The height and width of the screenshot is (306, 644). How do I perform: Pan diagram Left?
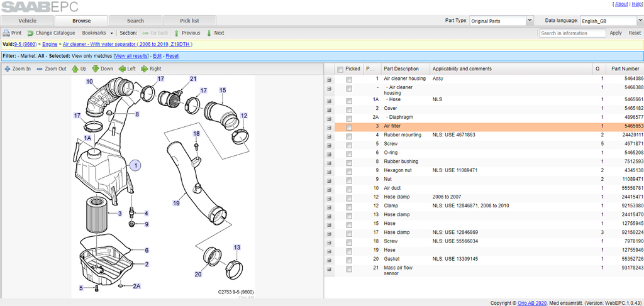(127, 69)
